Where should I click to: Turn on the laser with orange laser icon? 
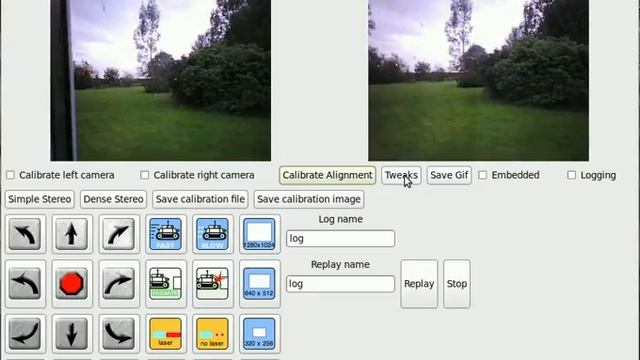coord(166,334)
